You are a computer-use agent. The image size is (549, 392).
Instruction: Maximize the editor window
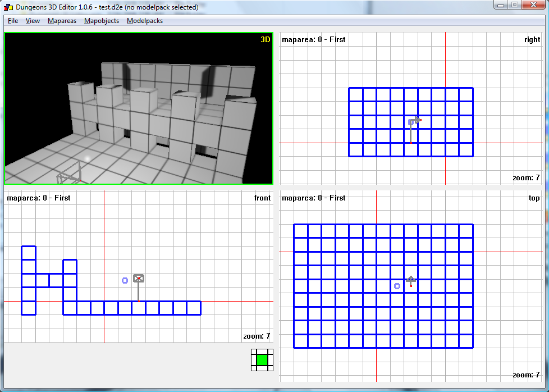point(514,5)
